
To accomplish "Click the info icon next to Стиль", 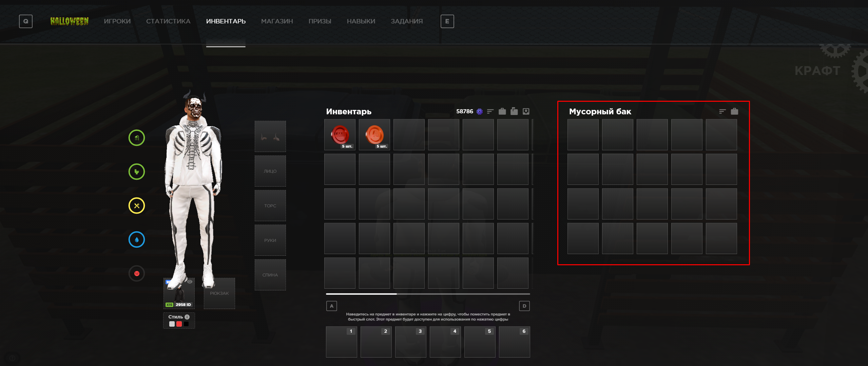I will (187, 317).
